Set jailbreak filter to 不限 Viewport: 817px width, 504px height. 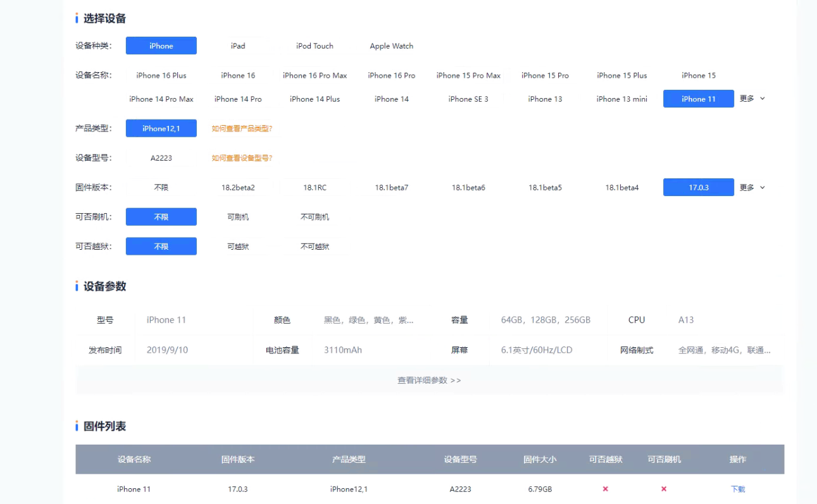pos(161,247)
